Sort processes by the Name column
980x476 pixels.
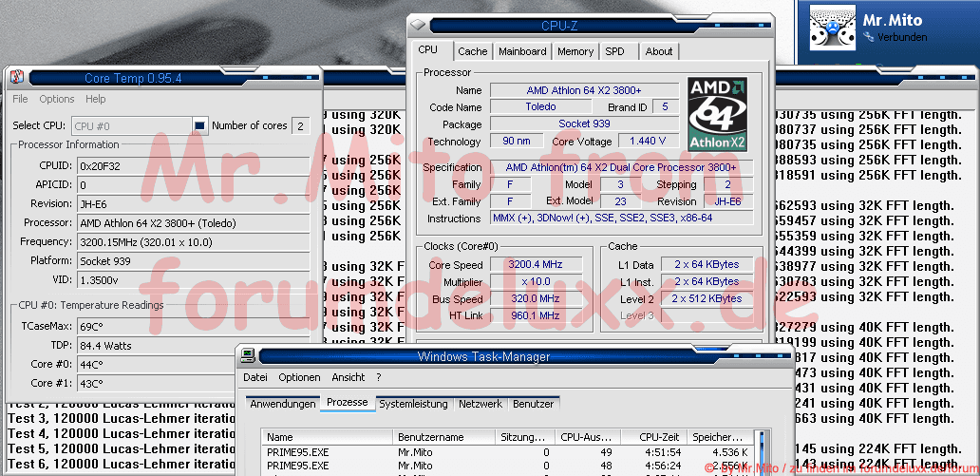pos(328,437)
